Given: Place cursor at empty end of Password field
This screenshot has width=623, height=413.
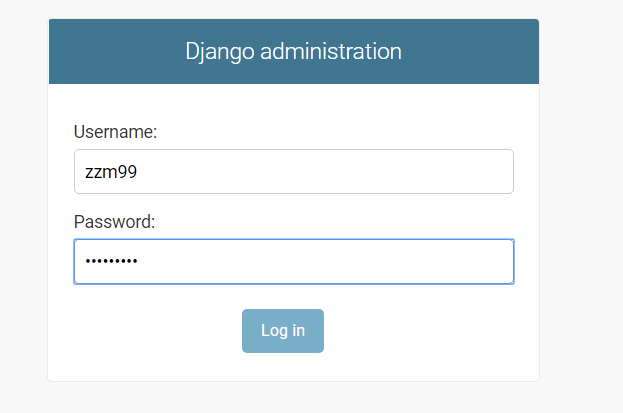Looking at the screenshot, I should 400,262.
